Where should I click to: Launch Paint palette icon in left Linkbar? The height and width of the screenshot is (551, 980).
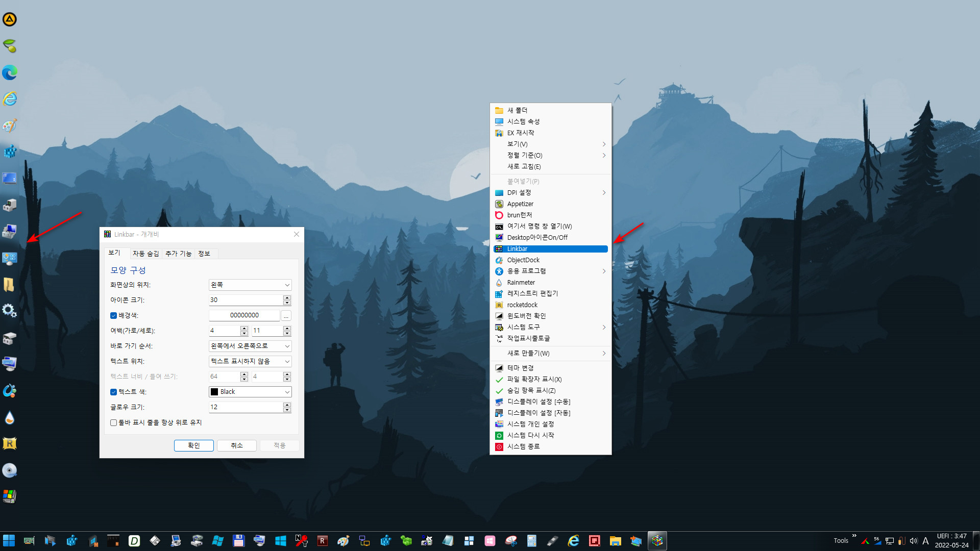[10, 126]
